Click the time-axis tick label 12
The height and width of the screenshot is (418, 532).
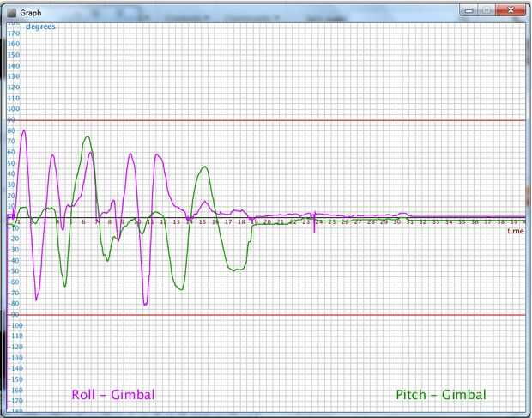tap(164, 222)
